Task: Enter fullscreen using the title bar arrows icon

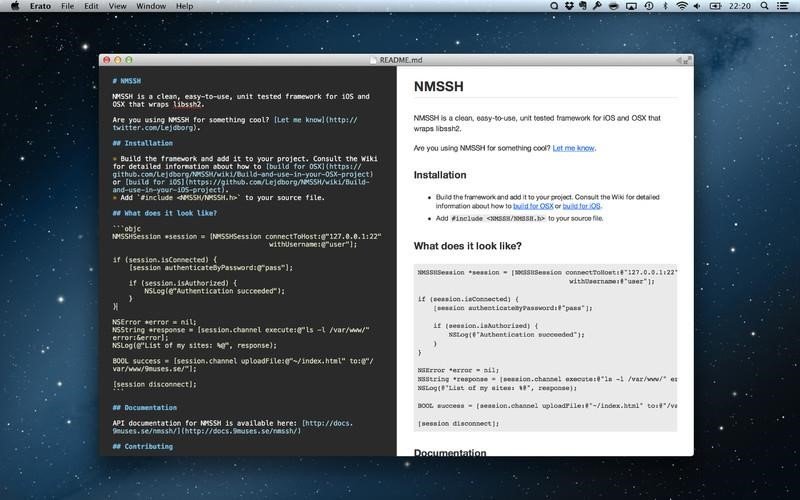Action: (x=687, y=60)
